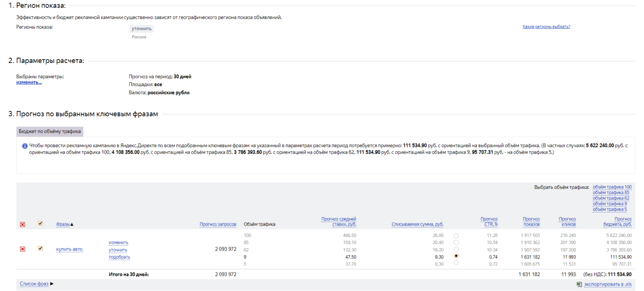
Task: Delete the 'купить авто' phrase row
Action: pyautogui.click(x=23, y=249)
